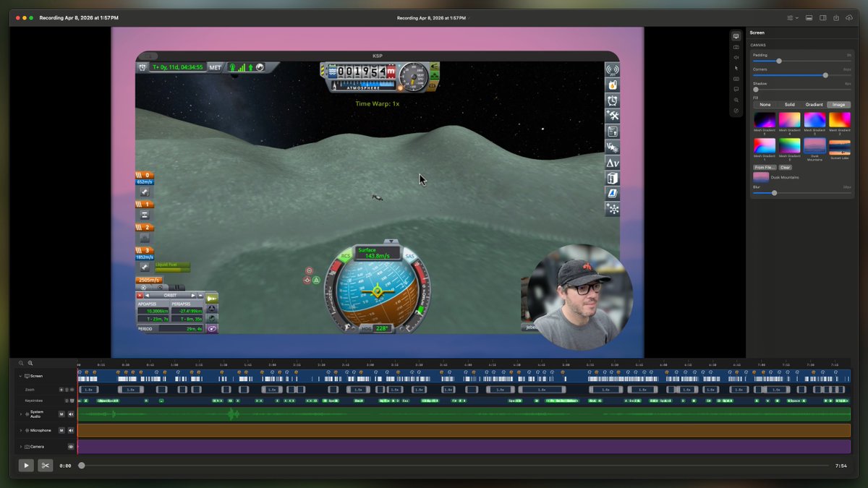The height and width of the screenshot is (488, 868).
Task: Click the KSP time warp alarm icon
Action: click(x=142, y=67)
